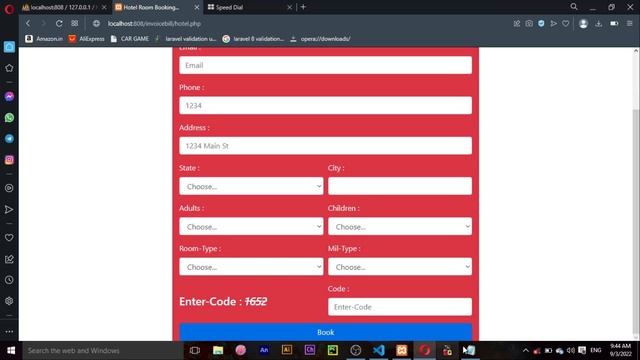Open the Amazon.in bookmark

click(44, 39)
